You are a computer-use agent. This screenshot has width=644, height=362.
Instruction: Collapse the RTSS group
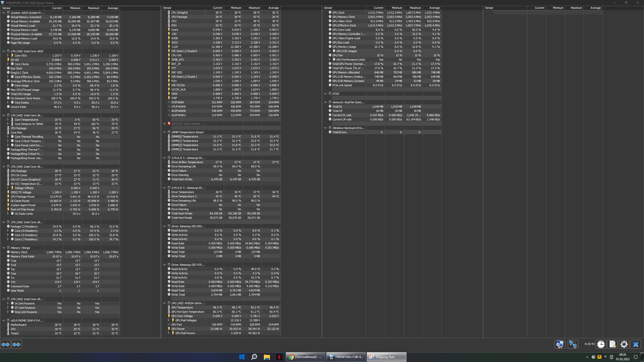tap(326, 94)
